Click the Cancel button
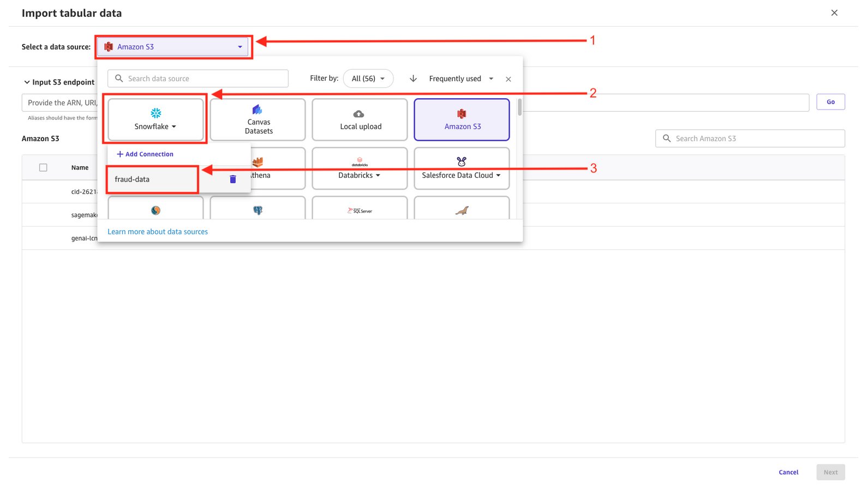This screenshot has width=868, height=494. [x=788, y=472]
